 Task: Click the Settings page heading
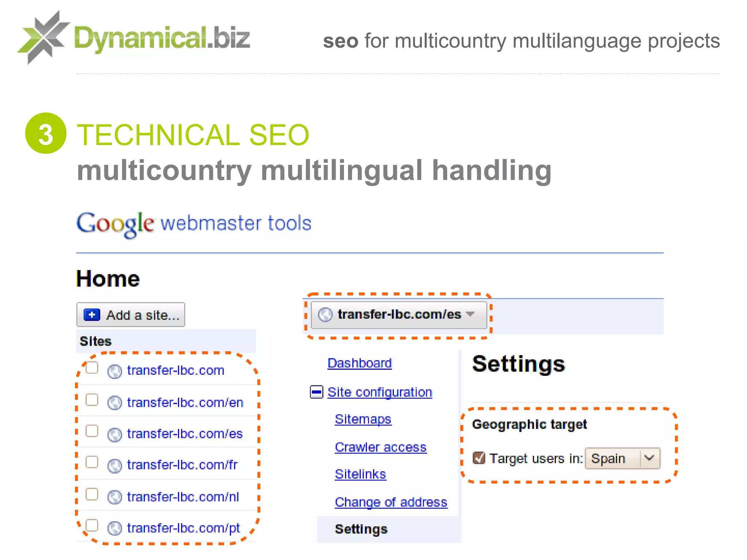click(x=518, y=364)
